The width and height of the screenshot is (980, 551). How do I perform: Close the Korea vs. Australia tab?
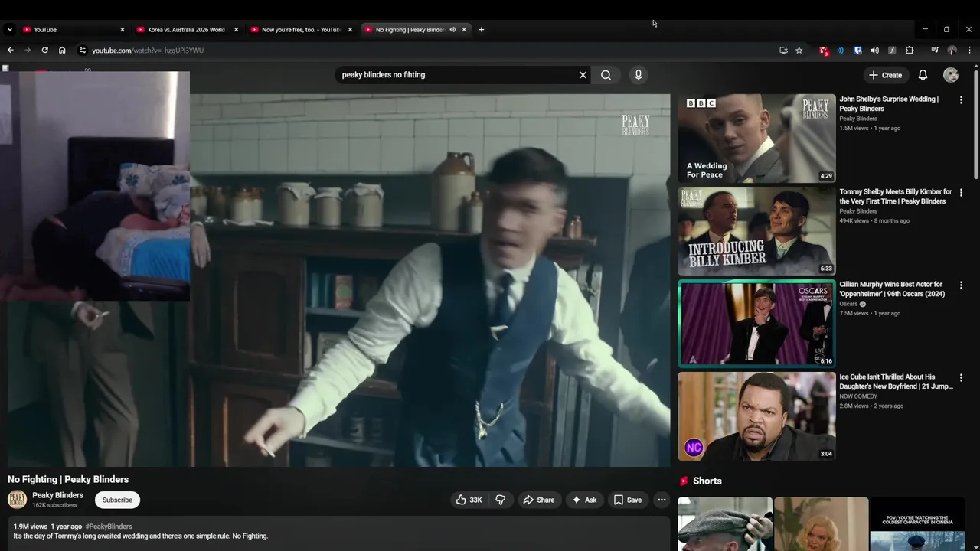point(236,29)
